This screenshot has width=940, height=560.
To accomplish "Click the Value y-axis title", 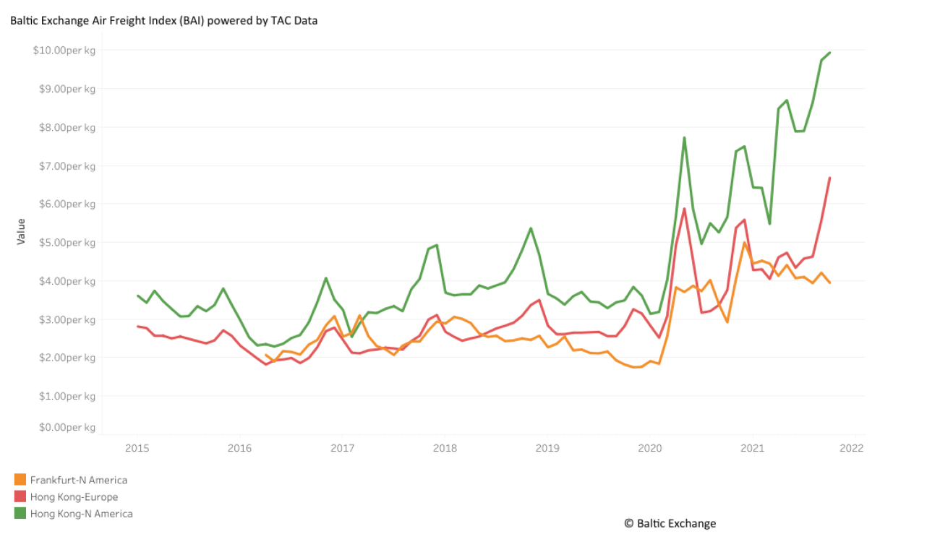I will click(x=21, y=231).
